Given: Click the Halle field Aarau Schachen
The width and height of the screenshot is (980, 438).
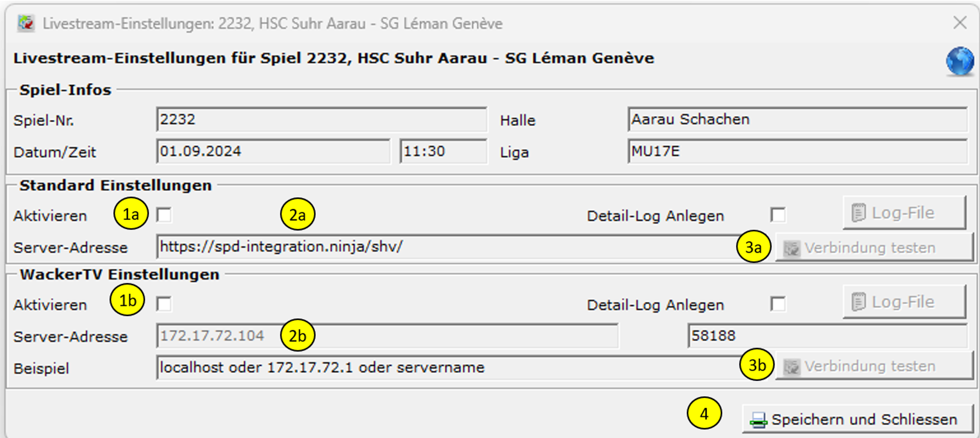Looking at the screenshot, I should (797, 120).
